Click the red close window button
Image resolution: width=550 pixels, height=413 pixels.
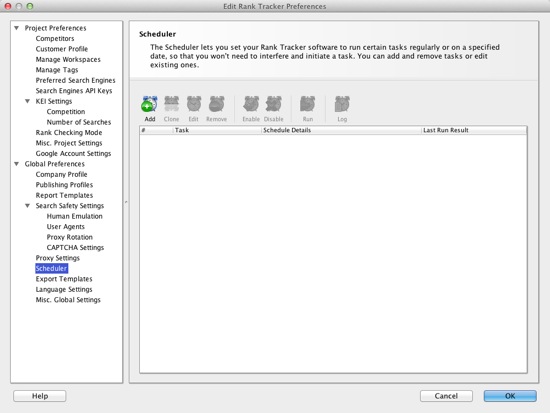tap(8, 6)
